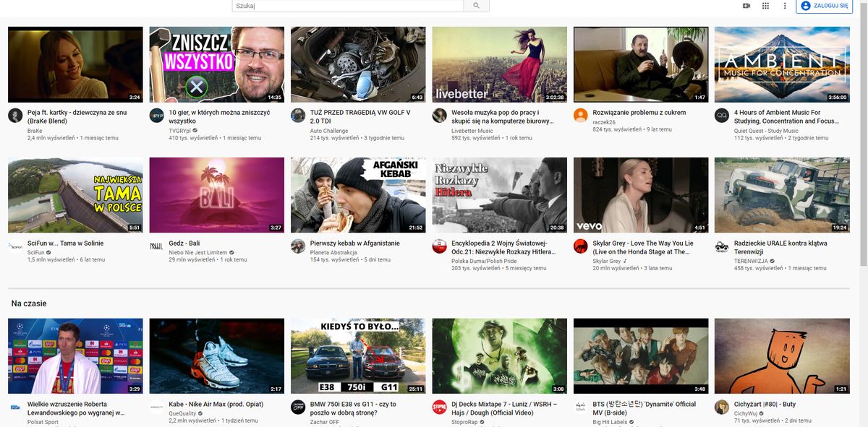Open title 'Gedz - Bali'
868x427 pixels.
[184, 243]
